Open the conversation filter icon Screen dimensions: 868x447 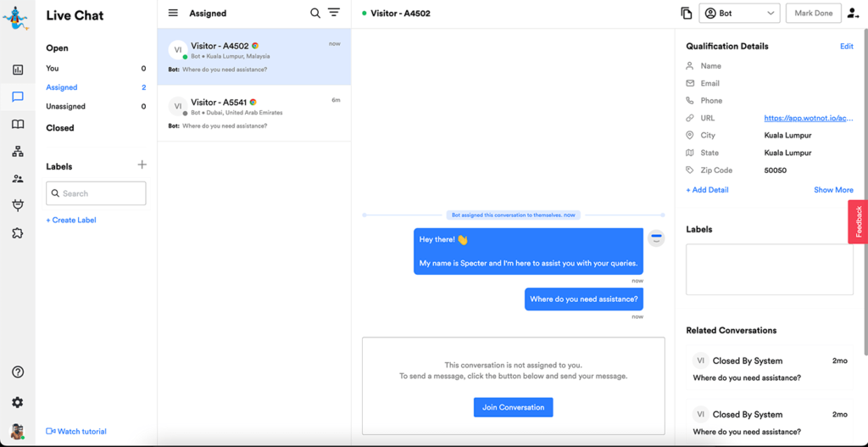click(x=334, y=14)
